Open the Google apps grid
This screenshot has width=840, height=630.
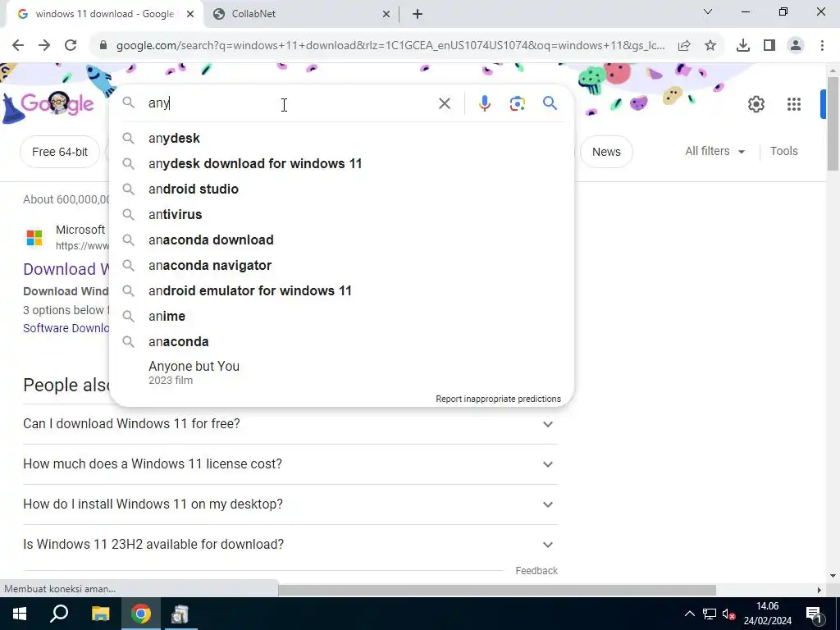(794, 104)
